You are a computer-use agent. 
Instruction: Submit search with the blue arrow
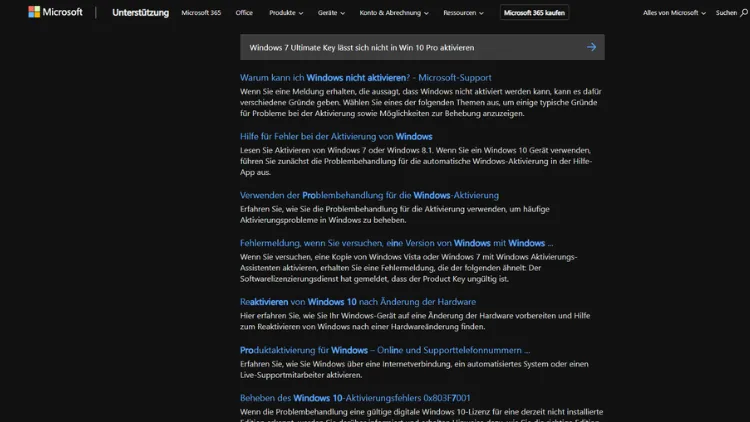click(592, 47)
